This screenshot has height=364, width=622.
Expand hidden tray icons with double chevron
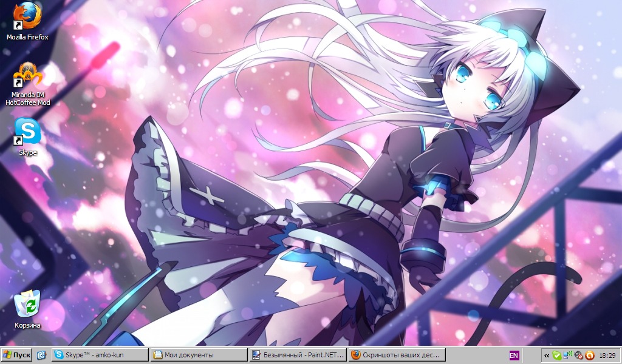[547, 355]
